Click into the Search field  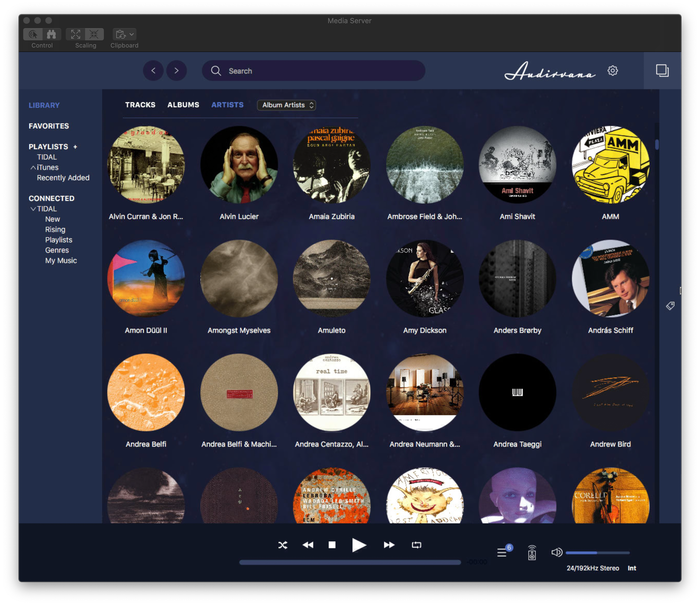pyautogui.click(x=314, y=71)
